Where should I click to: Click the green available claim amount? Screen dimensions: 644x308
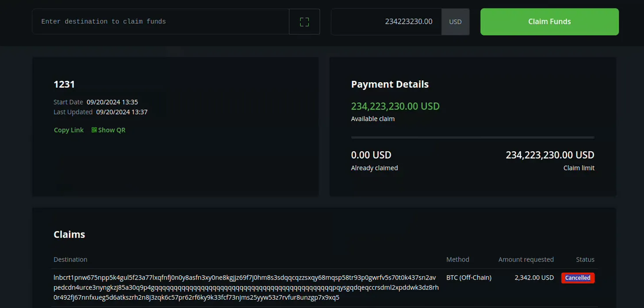[395, 106]
